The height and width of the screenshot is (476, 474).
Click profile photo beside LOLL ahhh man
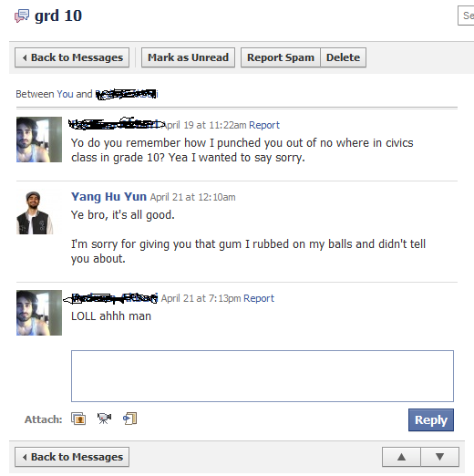coord(39,313)
